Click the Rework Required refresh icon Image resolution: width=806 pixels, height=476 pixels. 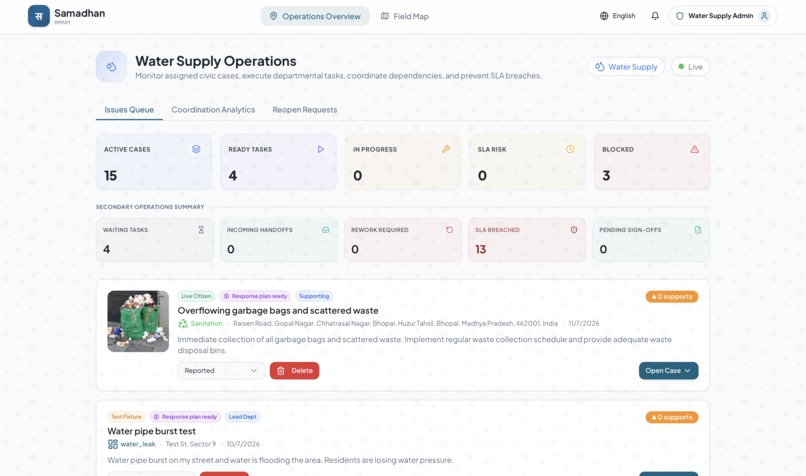[449, 230]
